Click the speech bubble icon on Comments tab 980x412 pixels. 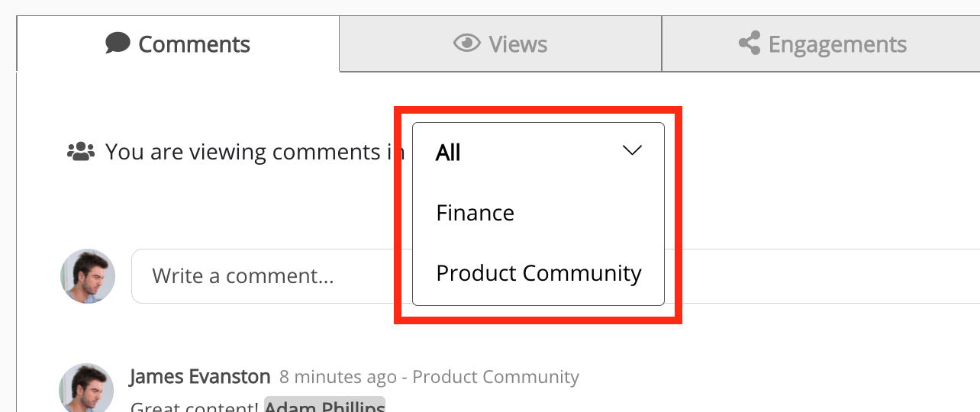click(x=118, y=43)
